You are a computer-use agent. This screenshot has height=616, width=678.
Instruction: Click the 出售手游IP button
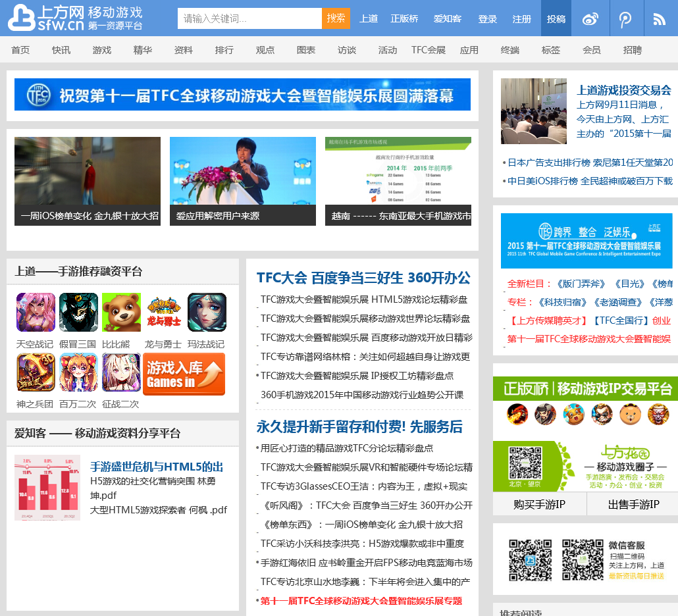[x=633, y=504]
